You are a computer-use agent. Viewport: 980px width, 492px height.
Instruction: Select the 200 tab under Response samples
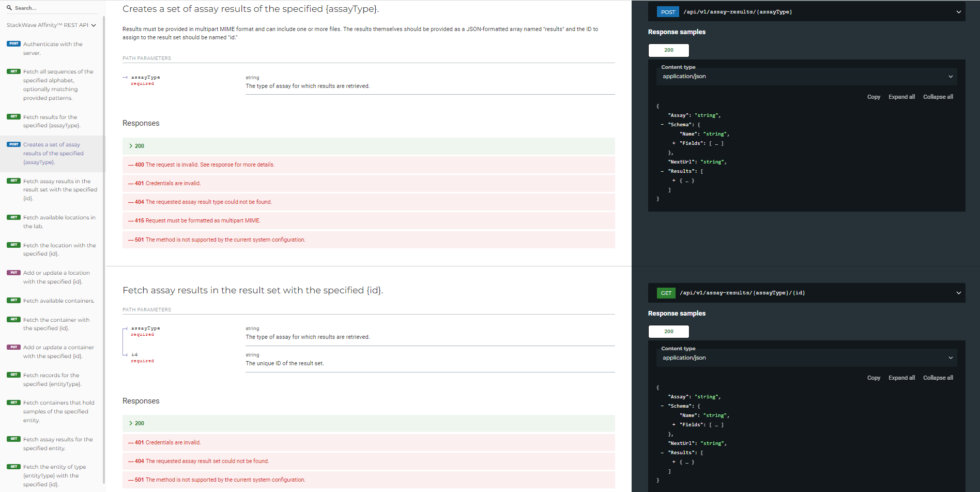pyautogui.click(x=668, y=50)
